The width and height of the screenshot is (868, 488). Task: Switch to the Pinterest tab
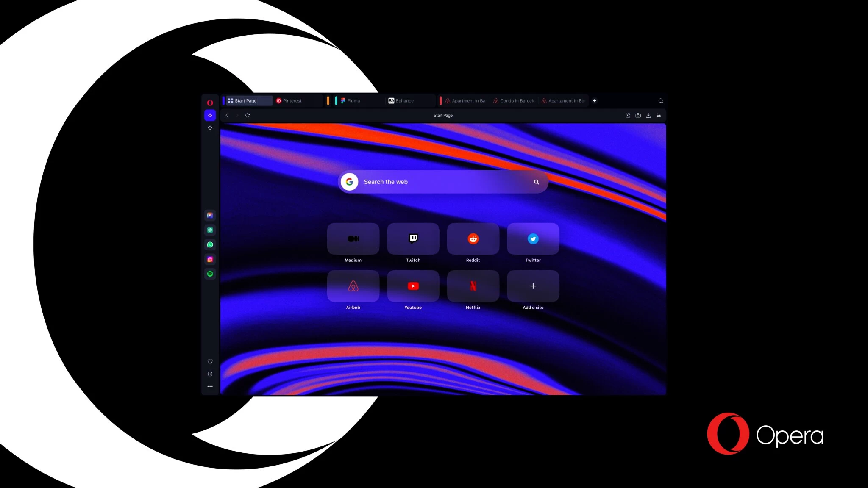298,101
